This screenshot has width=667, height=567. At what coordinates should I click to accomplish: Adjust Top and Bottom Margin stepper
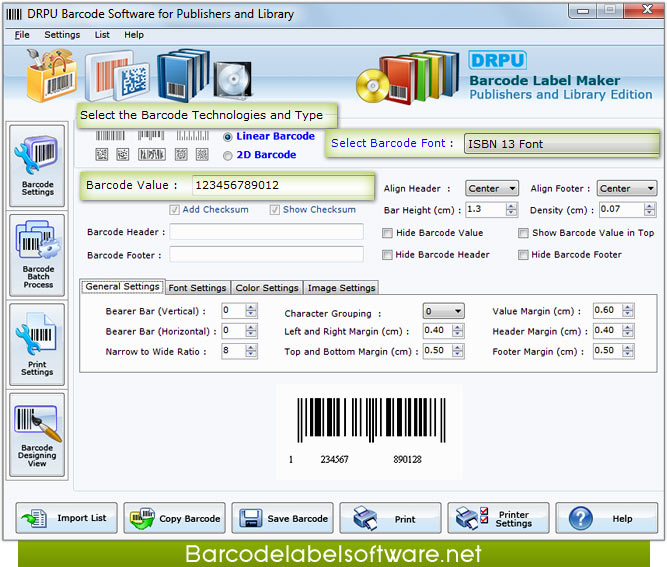[457, 351]
